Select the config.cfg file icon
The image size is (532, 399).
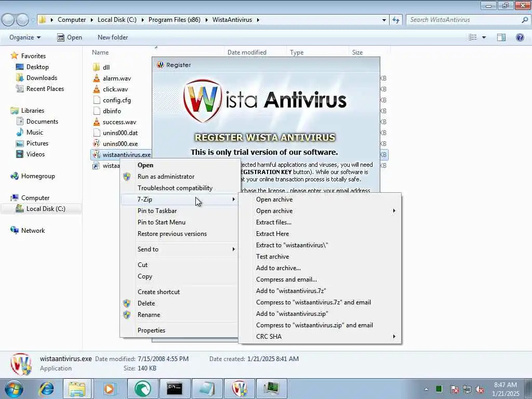(96, 100)
